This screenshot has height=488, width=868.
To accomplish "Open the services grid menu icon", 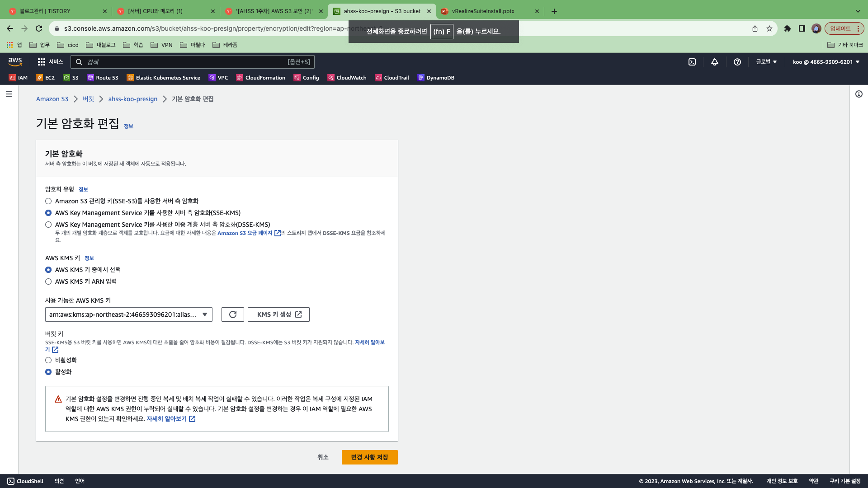I will pos(42,62).
